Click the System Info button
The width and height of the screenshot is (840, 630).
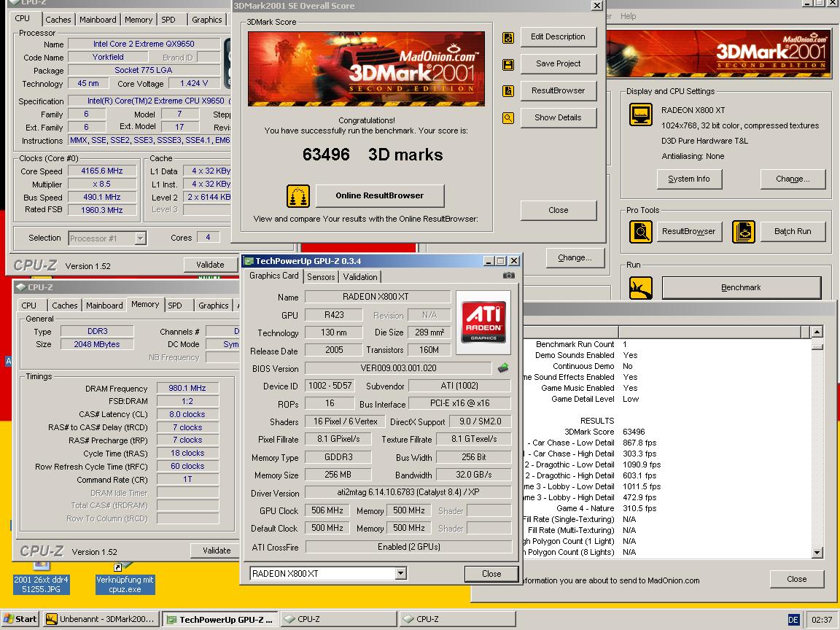(x=689, y=179)
